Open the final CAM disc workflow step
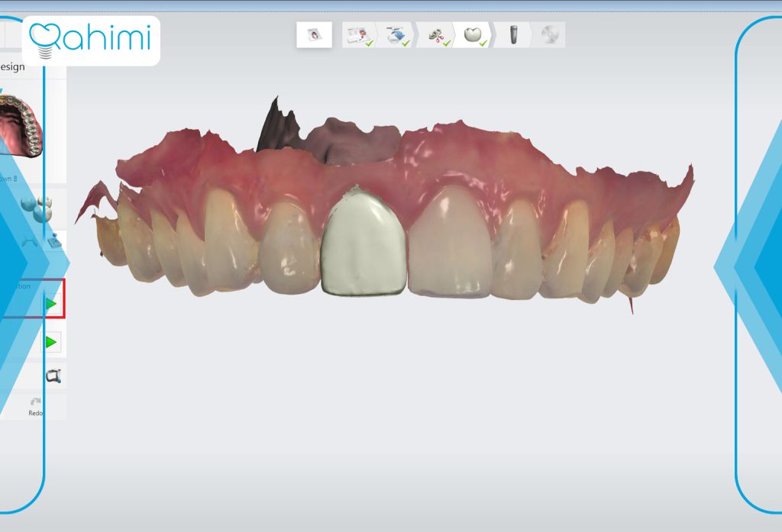Viewport: 782px width, 532px height. 549,35
